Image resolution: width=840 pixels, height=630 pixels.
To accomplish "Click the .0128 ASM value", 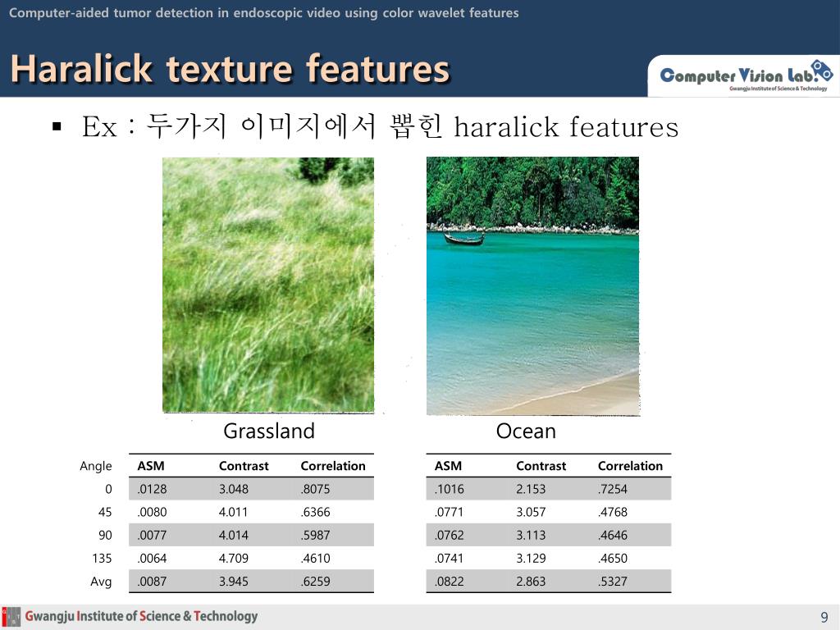I will pos(152,489).
